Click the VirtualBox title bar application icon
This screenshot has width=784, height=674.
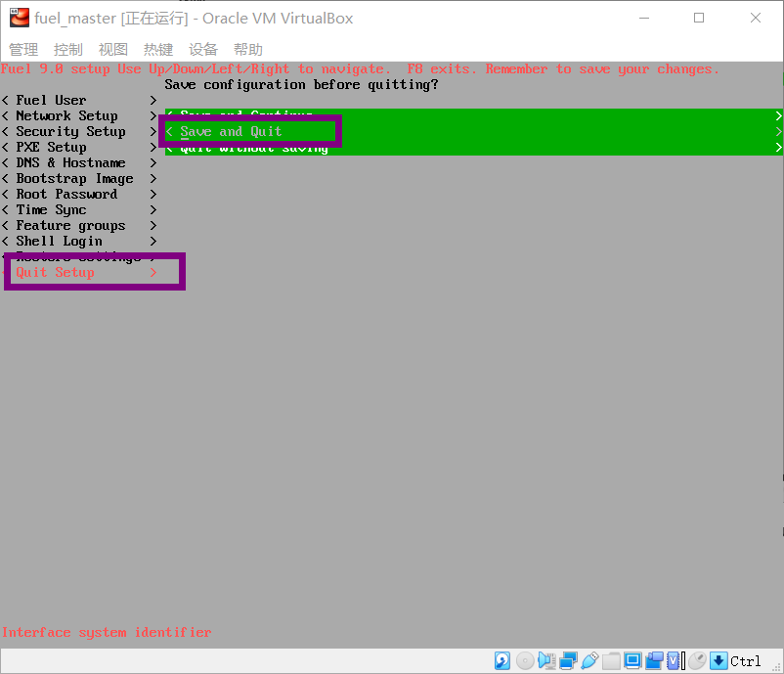[19, 18]
